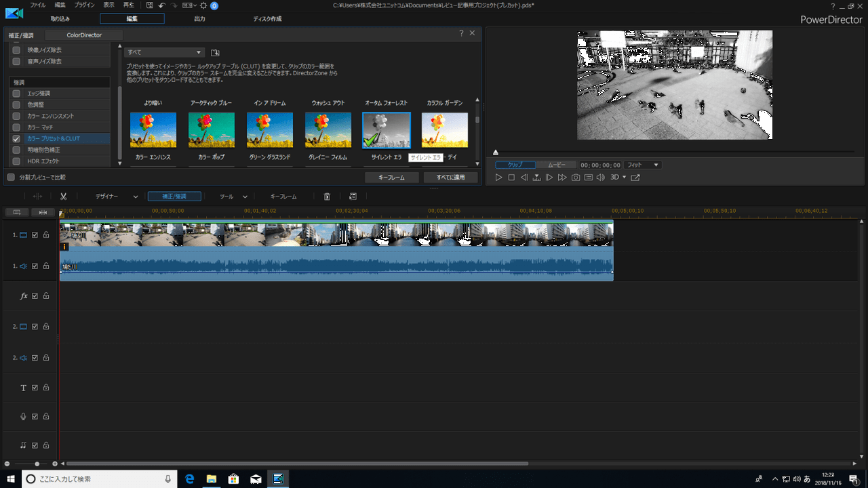This screenshot has width=868, height=488.
Task: Step to the next frame
Action: [x=549, y=178]
